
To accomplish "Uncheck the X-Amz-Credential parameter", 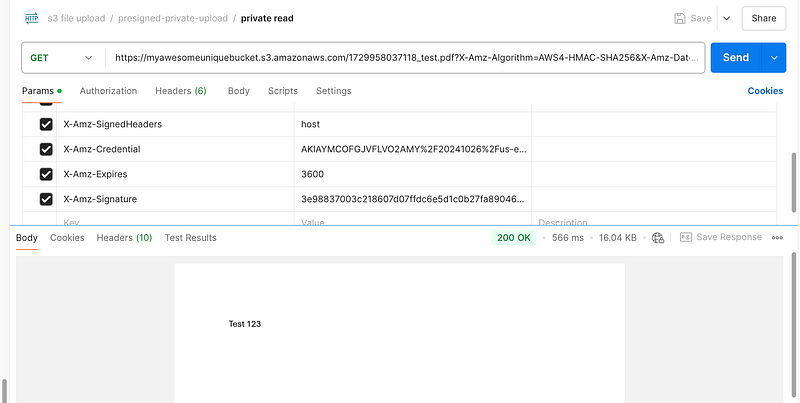I will [x=46, y=149].
